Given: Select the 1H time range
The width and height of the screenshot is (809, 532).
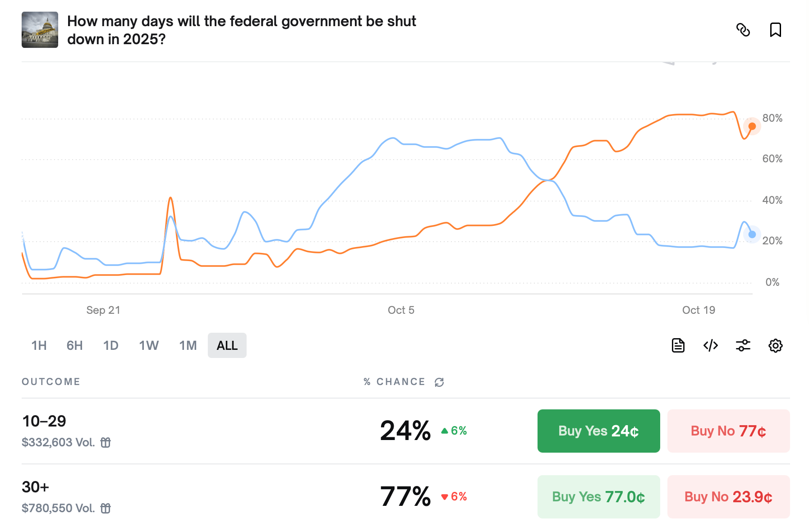Looking at the screenshot, I should [x=39, y=345].
